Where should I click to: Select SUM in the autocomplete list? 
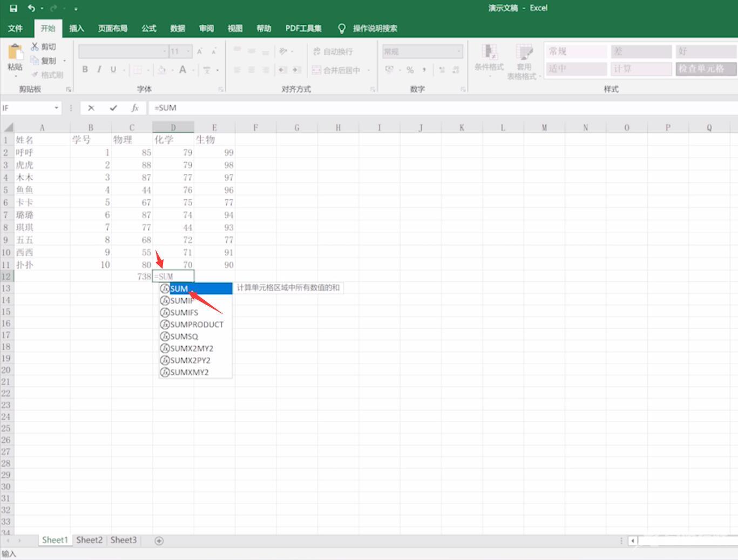[195, 288]
